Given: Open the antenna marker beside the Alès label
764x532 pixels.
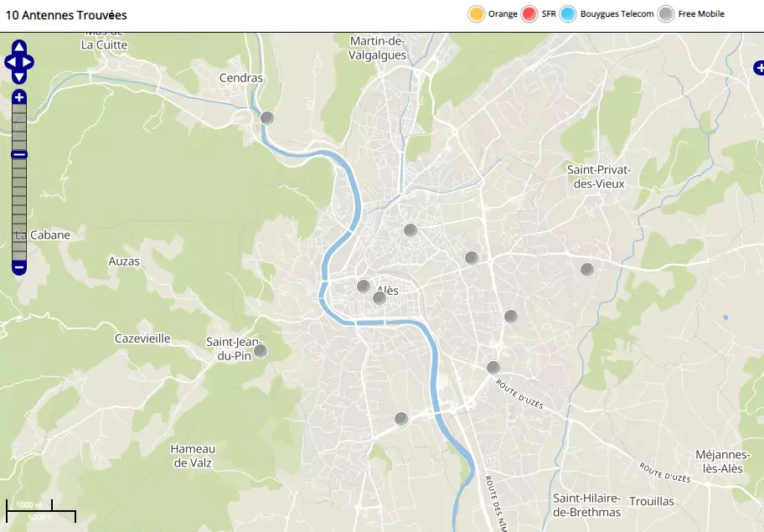Looking at the screenshot, I should [379, 297].
